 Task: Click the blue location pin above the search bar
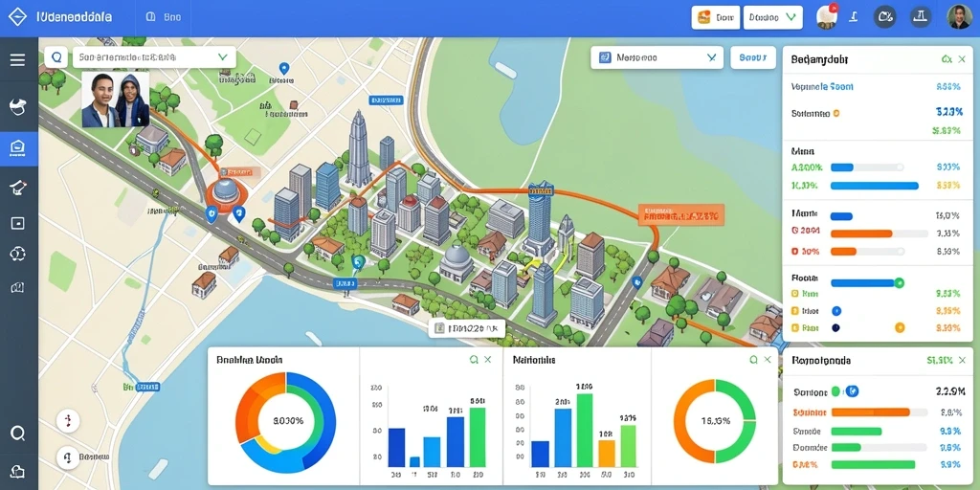coord(284,68)
